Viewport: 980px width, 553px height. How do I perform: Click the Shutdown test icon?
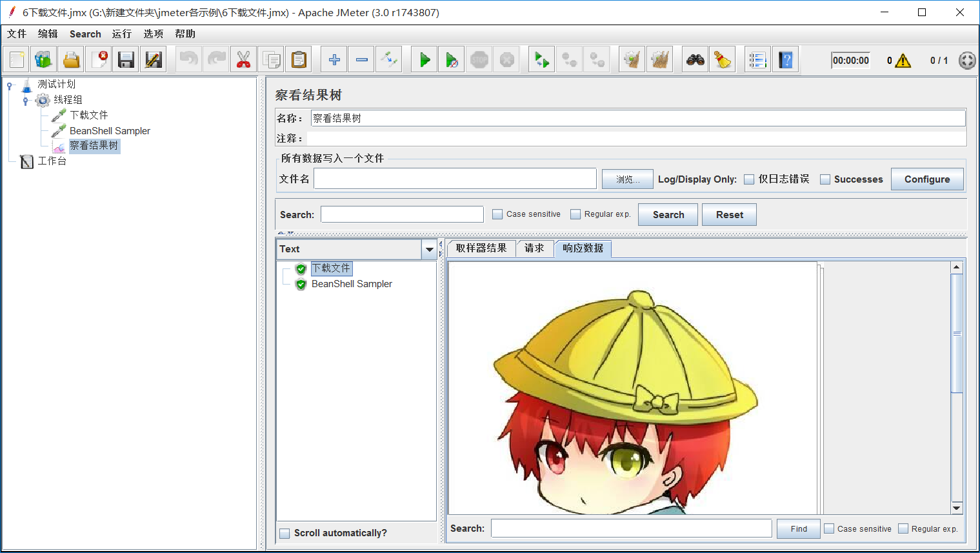[507, 60]
